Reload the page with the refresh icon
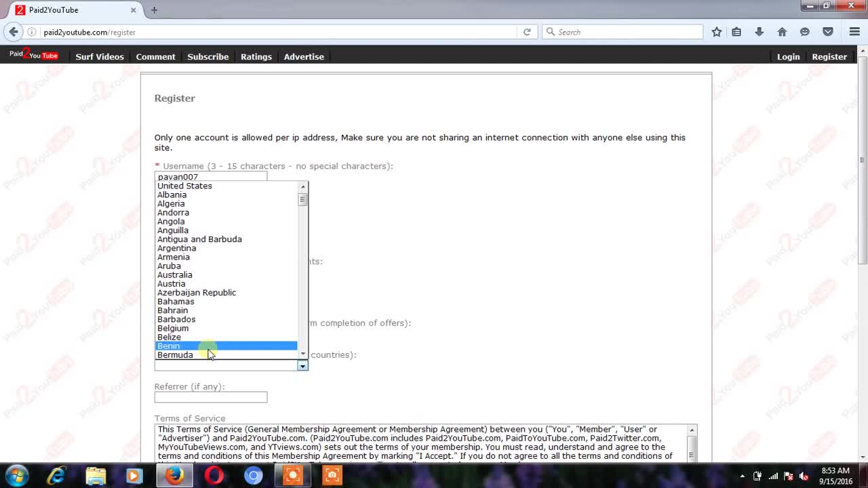The image size is (868, 488). pos(527,32)
